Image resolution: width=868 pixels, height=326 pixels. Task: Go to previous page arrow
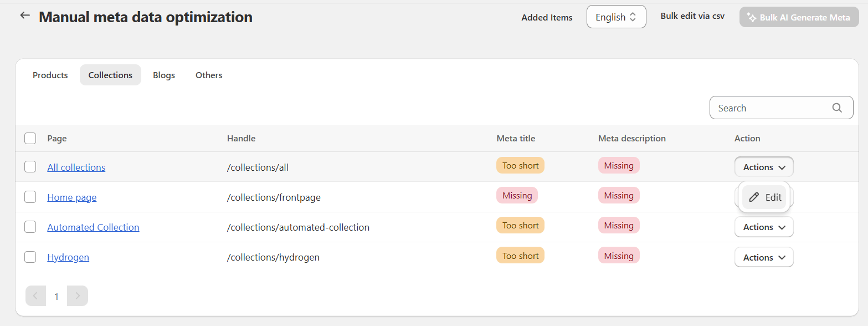tap(35, 296)
